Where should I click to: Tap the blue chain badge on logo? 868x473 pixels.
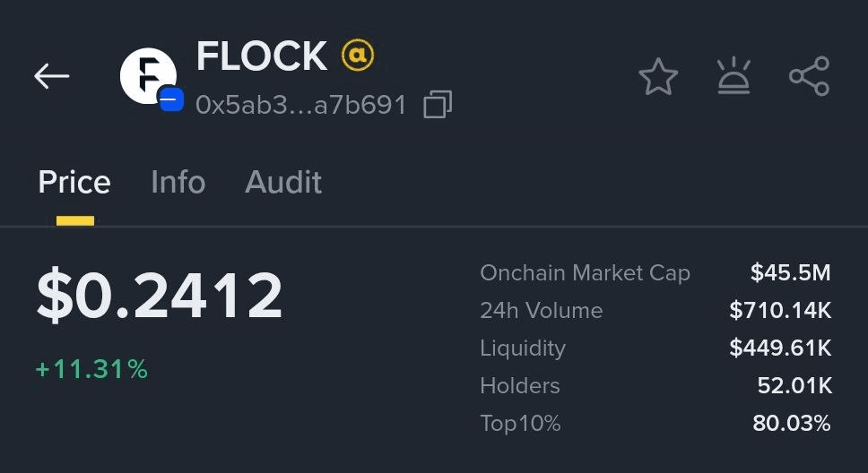[x=171, y=99]
